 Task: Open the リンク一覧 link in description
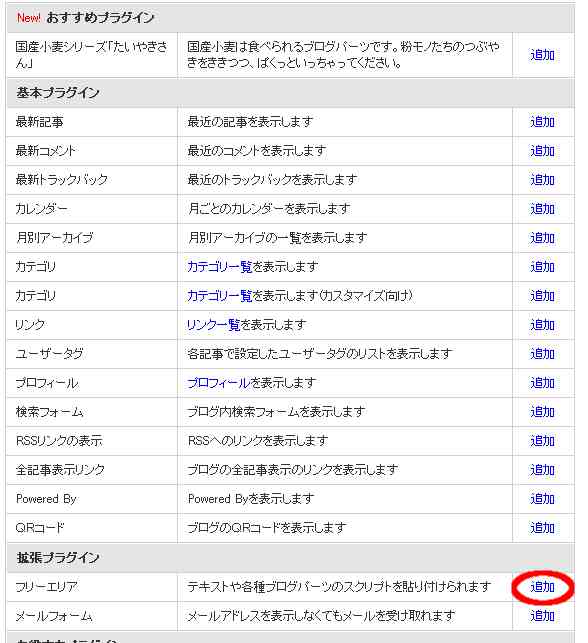[213, 325]
